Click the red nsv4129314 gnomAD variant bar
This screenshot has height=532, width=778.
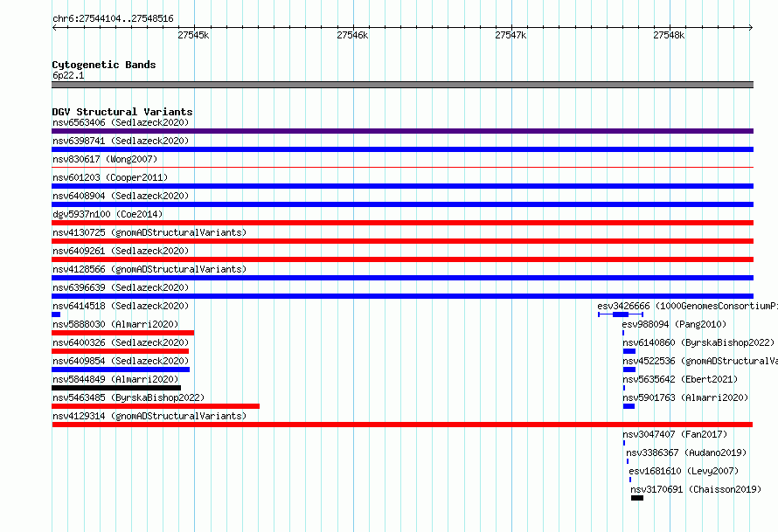(x=402, y=425)
